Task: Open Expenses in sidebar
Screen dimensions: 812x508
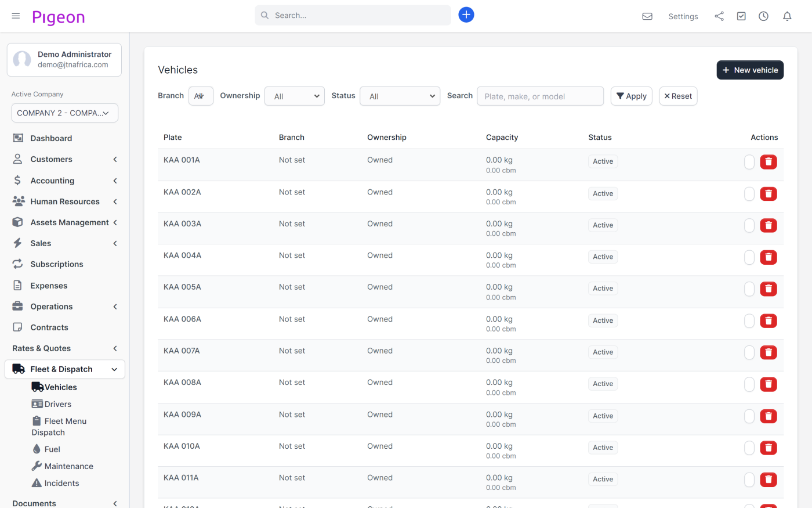Action: click(65, 286)
